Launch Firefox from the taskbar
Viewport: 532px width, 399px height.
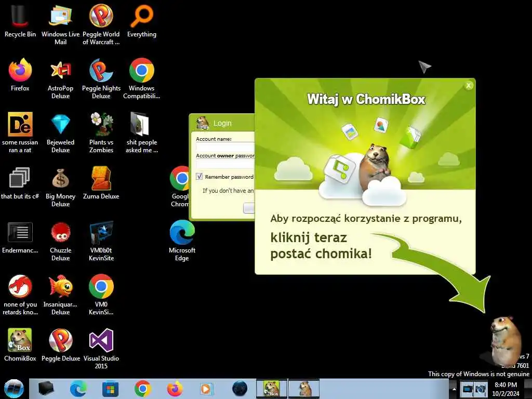click(175, 389)
